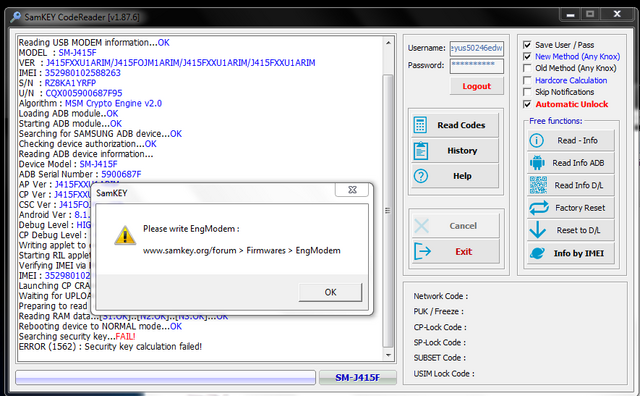
Task: Click the globe icon for Info by IMEI
Action: pos(537,253)
